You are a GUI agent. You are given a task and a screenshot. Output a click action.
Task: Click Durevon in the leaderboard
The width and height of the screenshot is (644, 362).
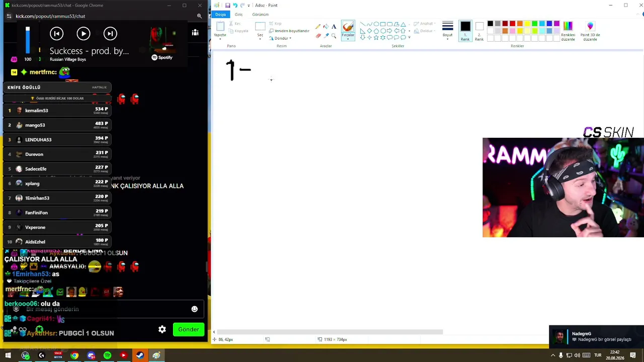tap(58, 154)
